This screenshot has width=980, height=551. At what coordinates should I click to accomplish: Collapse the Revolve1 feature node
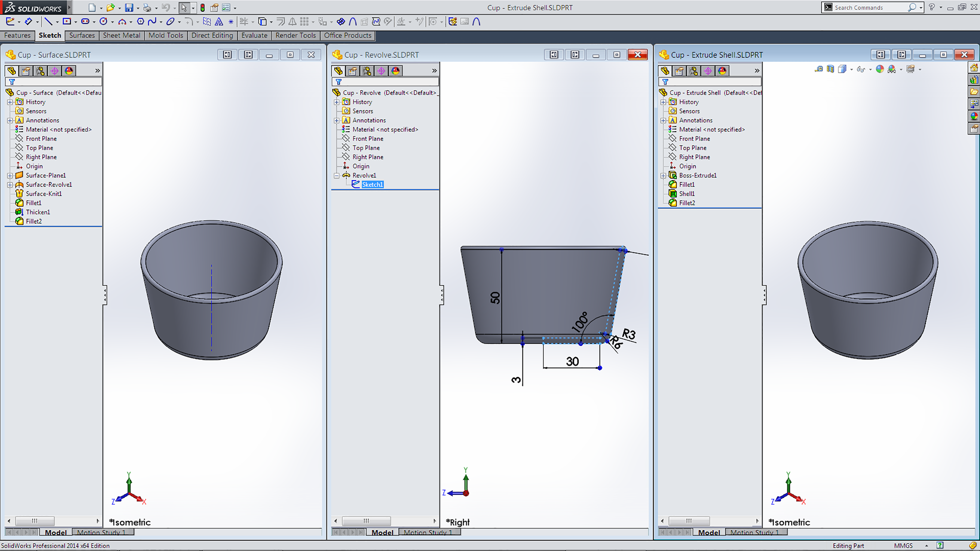(x=337, y=176)
